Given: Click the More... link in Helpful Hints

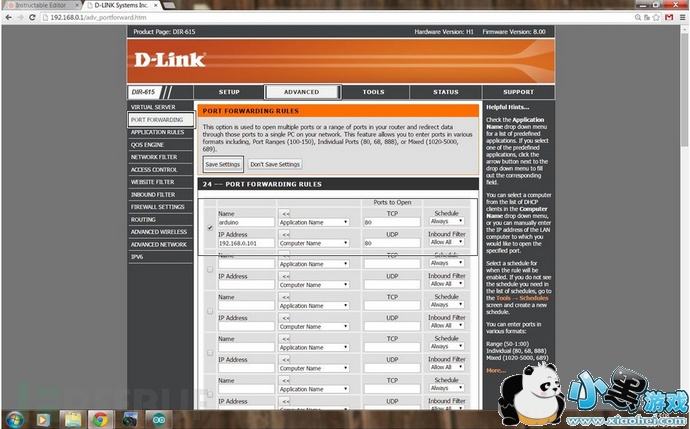Looking at the screenshot, I should point(495,370).
